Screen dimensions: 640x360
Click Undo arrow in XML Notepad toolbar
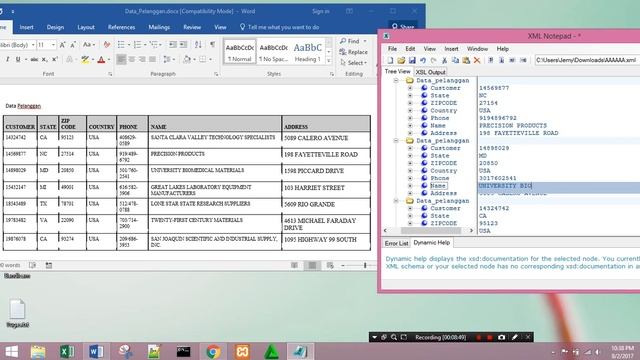click(x=423, y=60)
